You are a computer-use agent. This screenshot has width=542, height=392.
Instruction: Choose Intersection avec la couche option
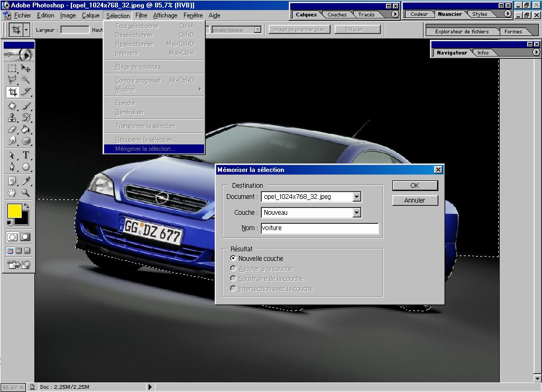point(233,289)
